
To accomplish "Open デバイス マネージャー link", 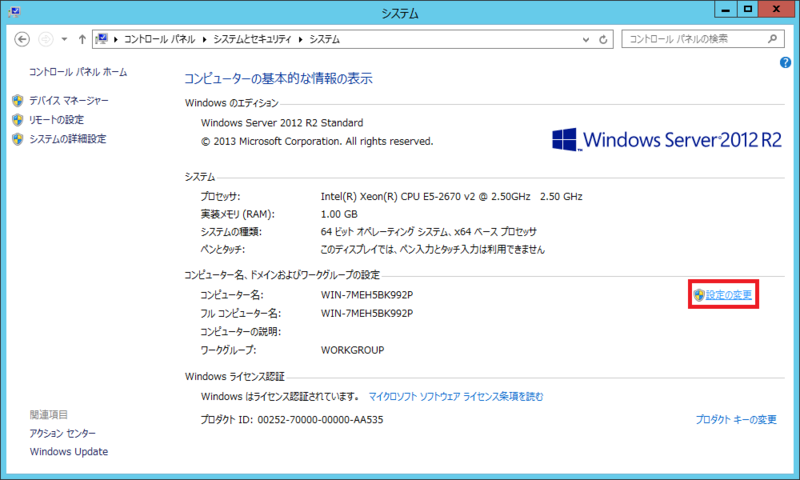I will 69,100.
